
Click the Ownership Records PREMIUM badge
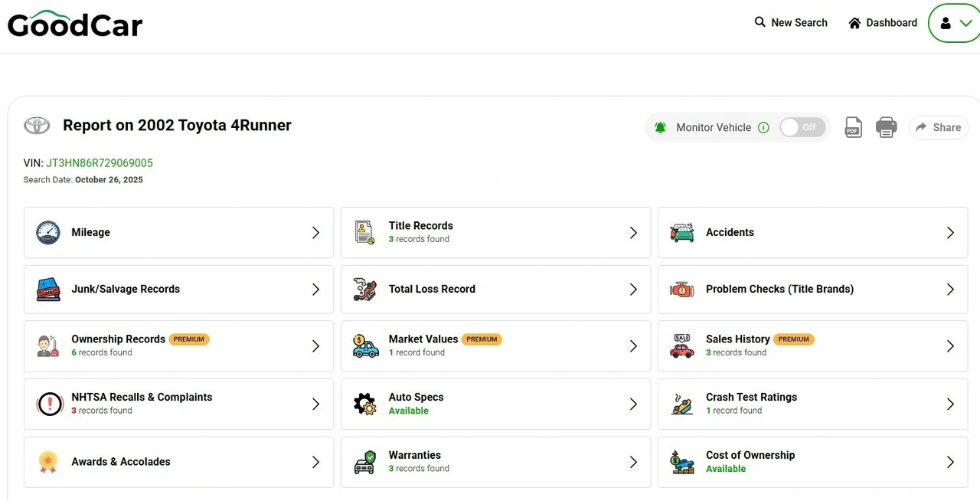189,339
